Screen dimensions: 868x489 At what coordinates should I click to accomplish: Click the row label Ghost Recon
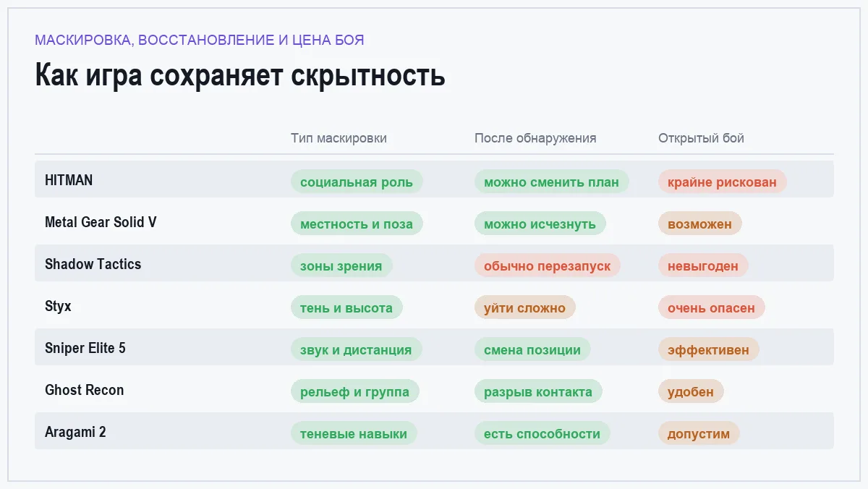84,390
